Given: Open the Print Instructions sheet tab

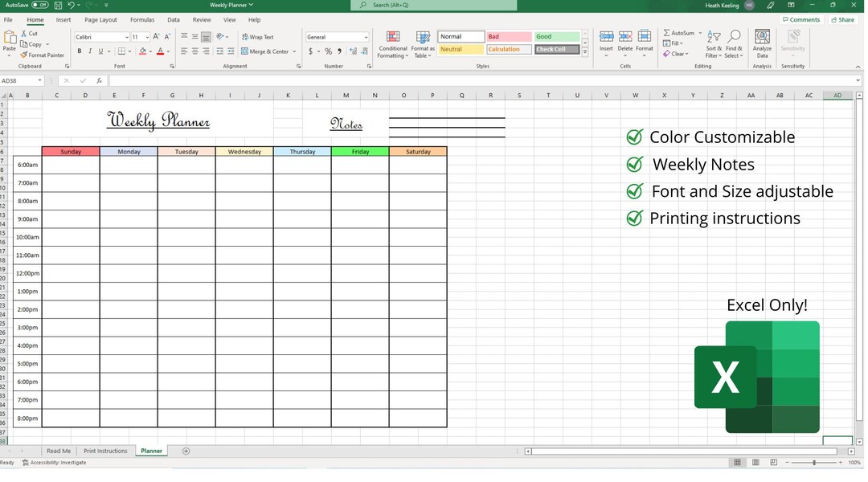Looking at the screenshot, I should tap(105, 451).
